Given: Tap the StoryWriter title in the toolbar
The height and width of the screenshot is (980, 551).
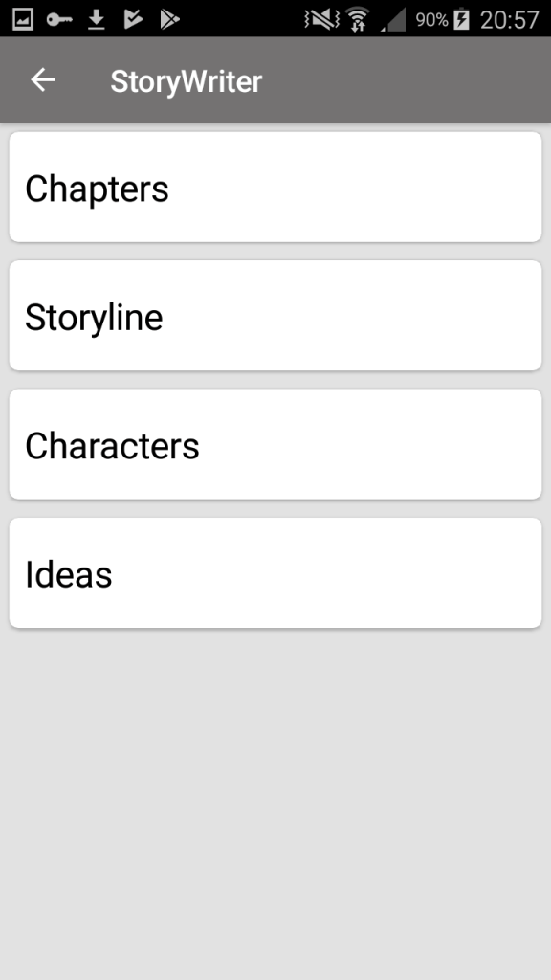Looking at the screenshot, I should (187, 81).
